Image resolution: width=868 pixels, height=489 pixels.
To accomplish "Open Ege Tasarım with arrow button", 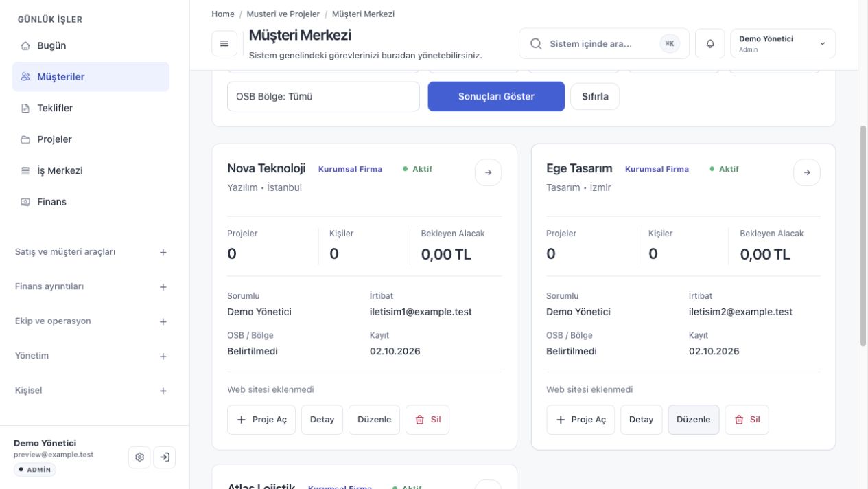I will 807,172.
